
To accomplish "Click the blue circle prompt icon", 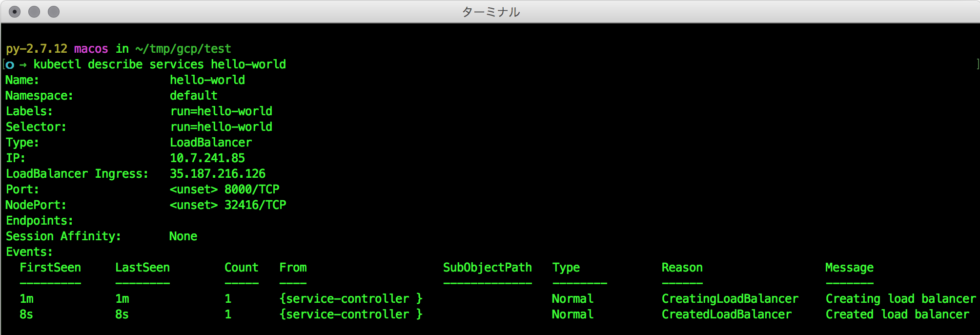I will (10, 64).
